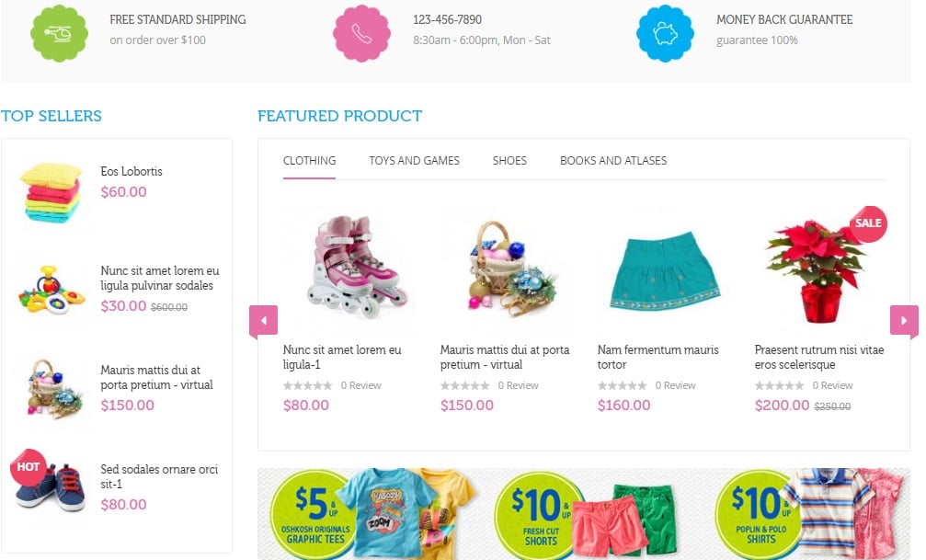Click the $5 graphic tees banner
926x560 pixels.
coord(371,514)
